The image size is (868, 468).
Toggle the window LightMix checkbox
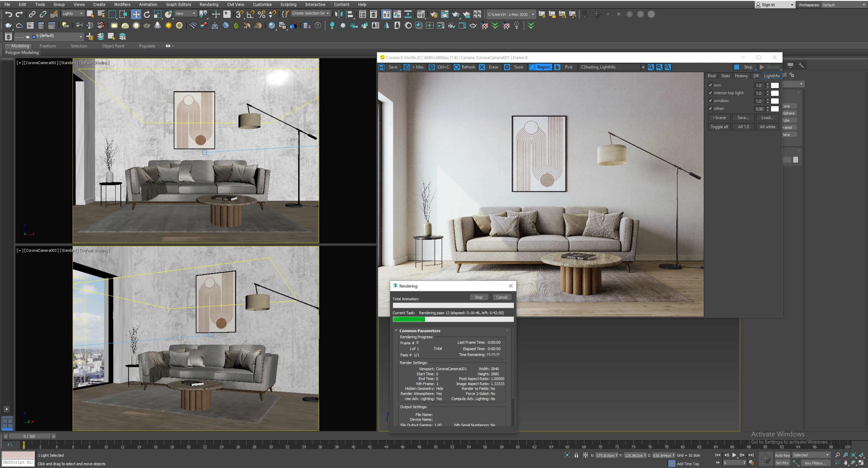pos(710,100)
